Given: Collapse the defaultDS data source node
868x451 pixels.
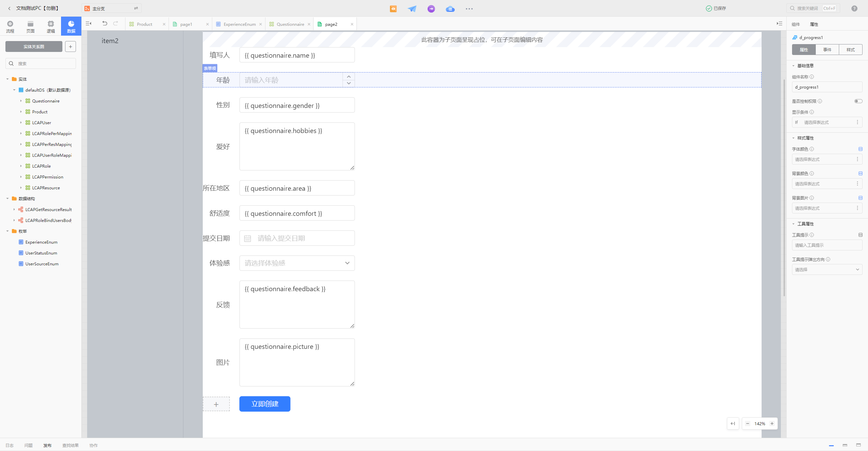Looking at the screenshot, I should click(x=14, y=90).
